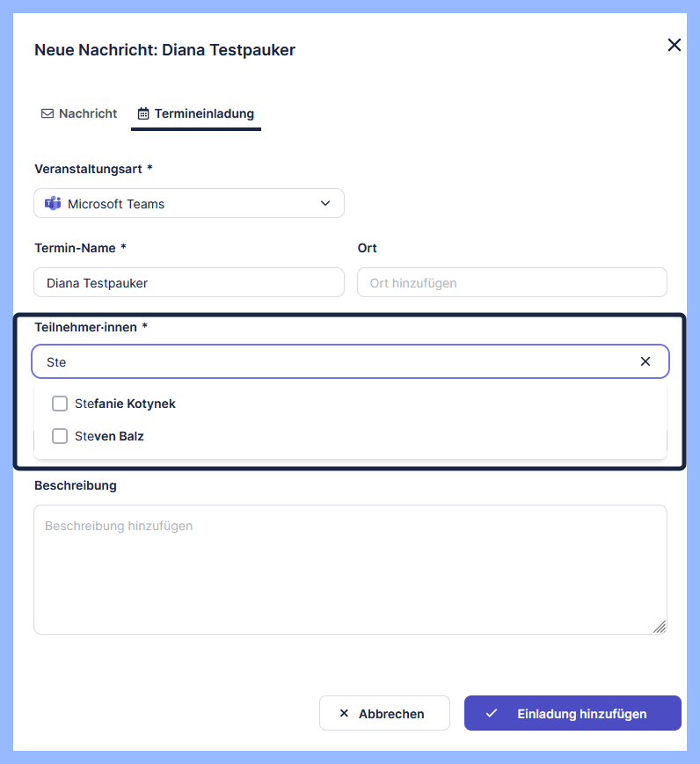
Task: Click the calendar icon on Termineinladung tab
Action: tap(143, 113)
